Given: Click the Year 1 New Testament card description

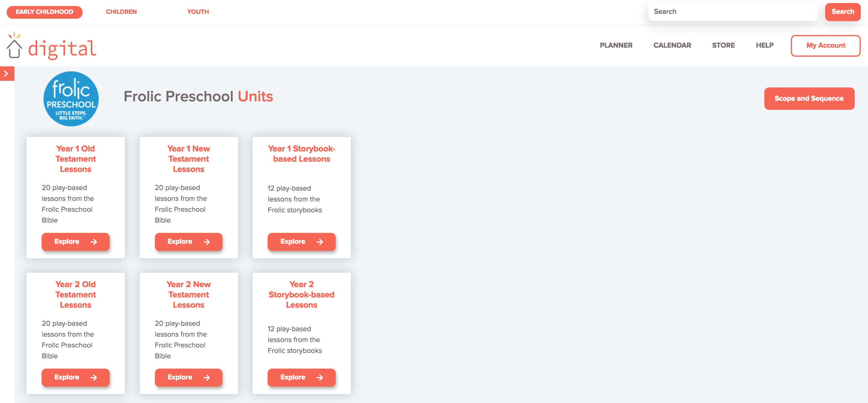Looking at the screenshot, I should (x=181, y=204).
